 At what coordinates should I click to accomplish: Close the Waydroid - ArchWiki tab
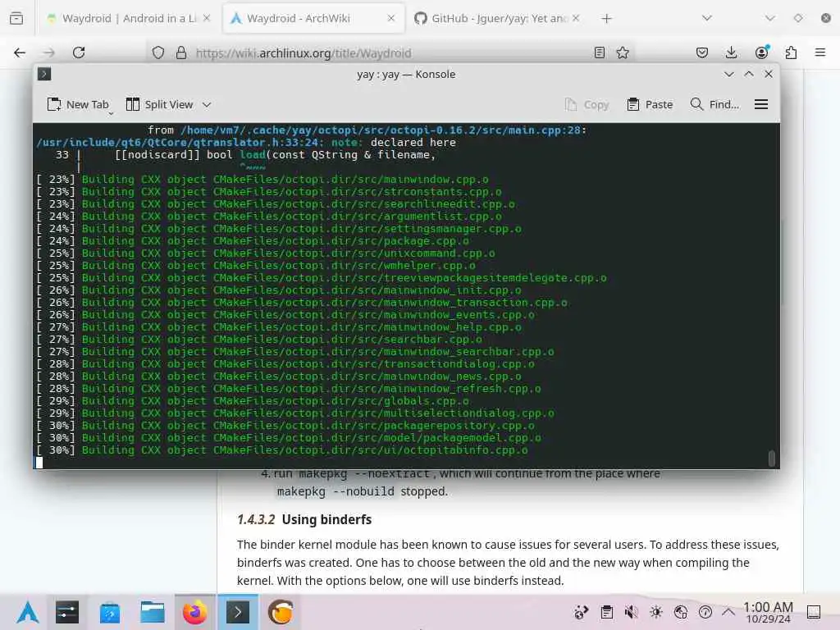coord(391,18)
